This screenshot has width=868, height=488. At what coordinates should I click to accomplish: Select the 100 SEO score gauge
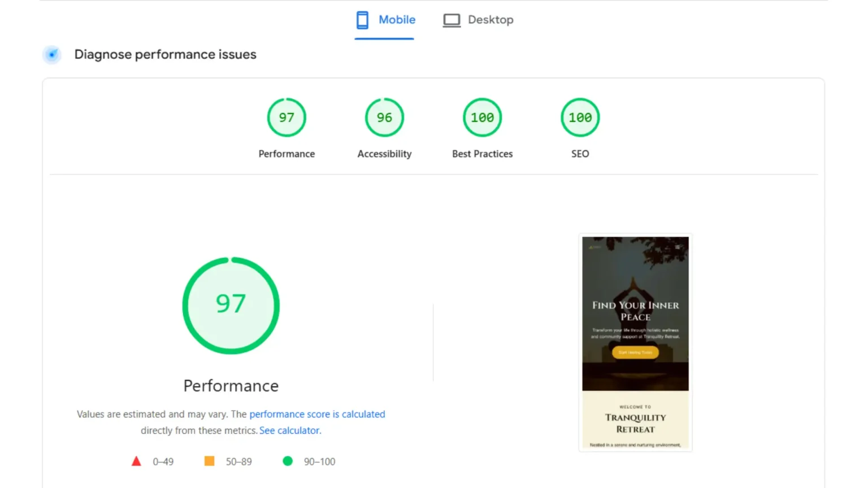point(580,117)
